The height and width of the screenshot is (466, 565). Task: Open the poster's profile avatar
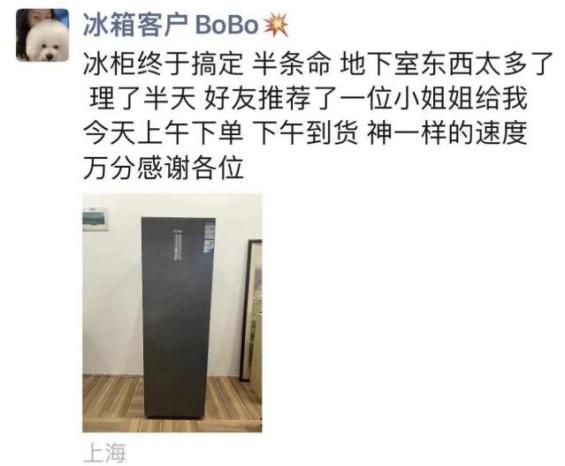coord(43,35)
